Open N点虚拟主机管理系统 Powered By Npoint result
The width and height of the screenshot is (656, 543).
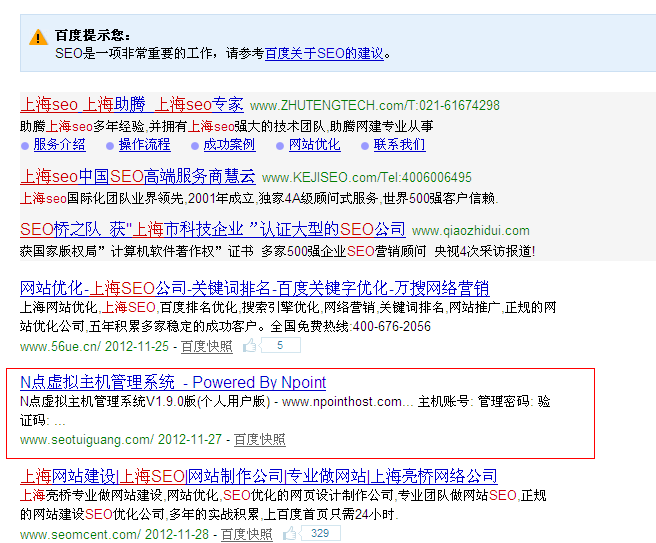click(x=173, y=382)
